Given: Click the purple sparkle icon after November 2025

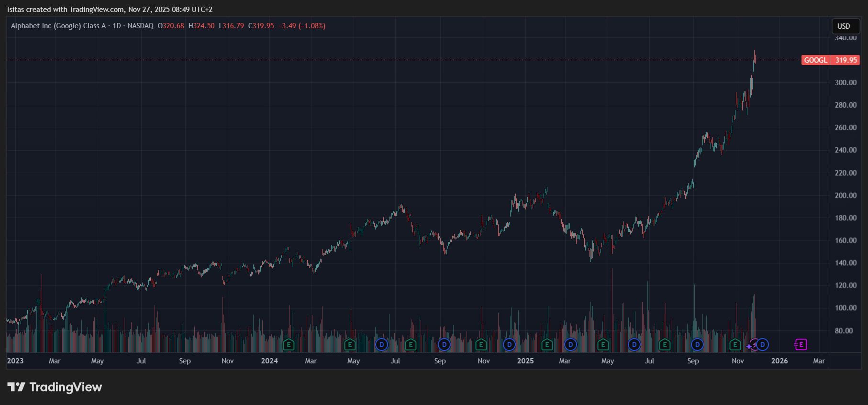Looking at the screenshot, I should coord(750,346).
